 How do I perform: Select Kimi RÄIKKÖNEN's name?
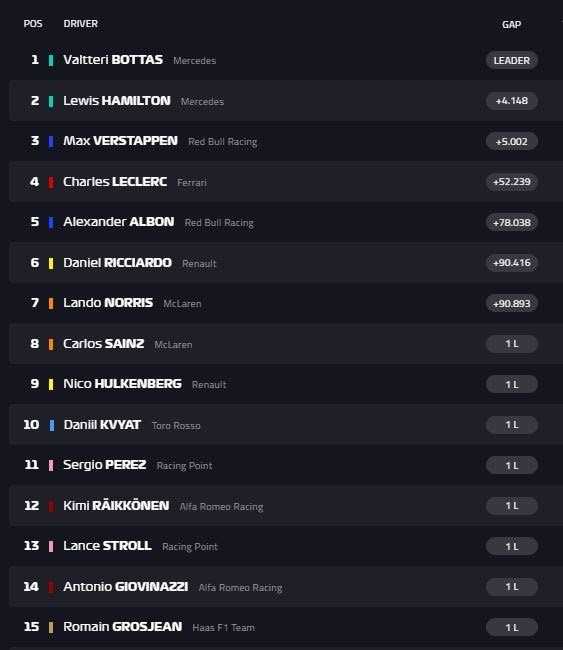pyautogui.click(x=116, y=506)
